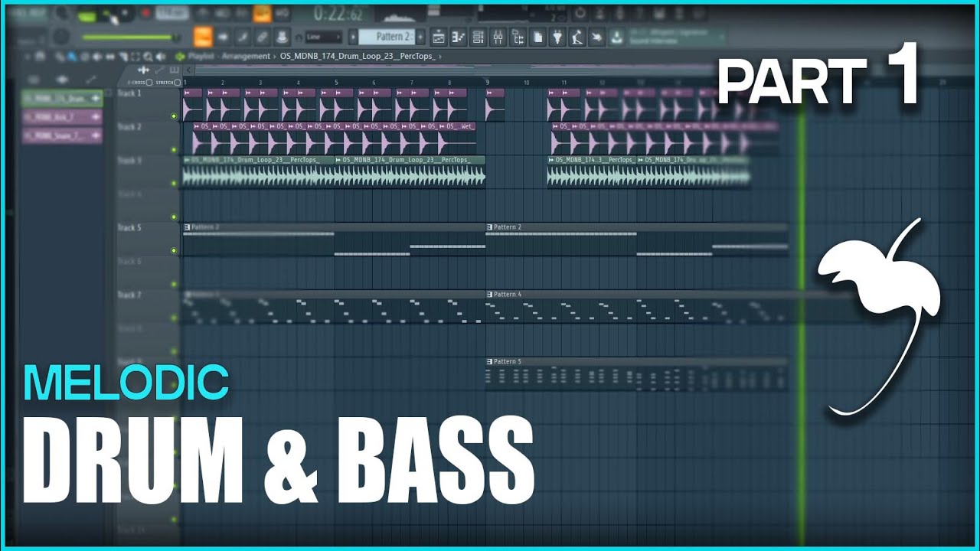This screenshot has width=980, height=551.
Task: Mute Track 2 with its green dot
Action: [x=174, y=150]
